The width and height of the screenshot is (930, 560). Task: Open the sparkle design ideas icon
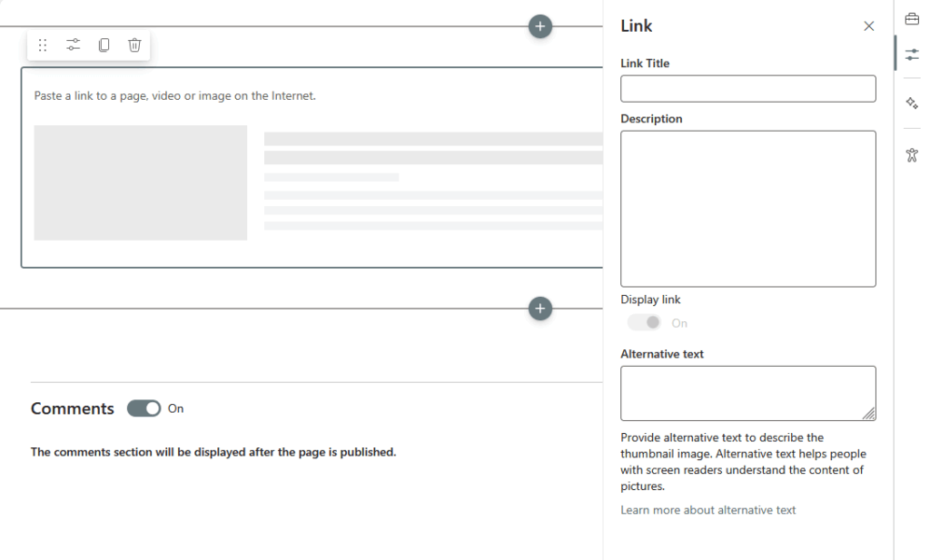point(912,103)
